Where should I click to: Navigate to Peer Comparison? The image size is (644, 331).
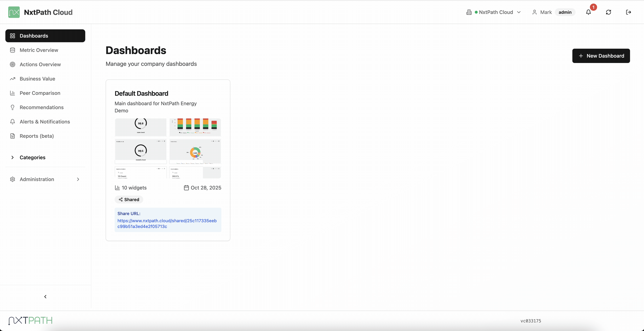click(40, 93)
